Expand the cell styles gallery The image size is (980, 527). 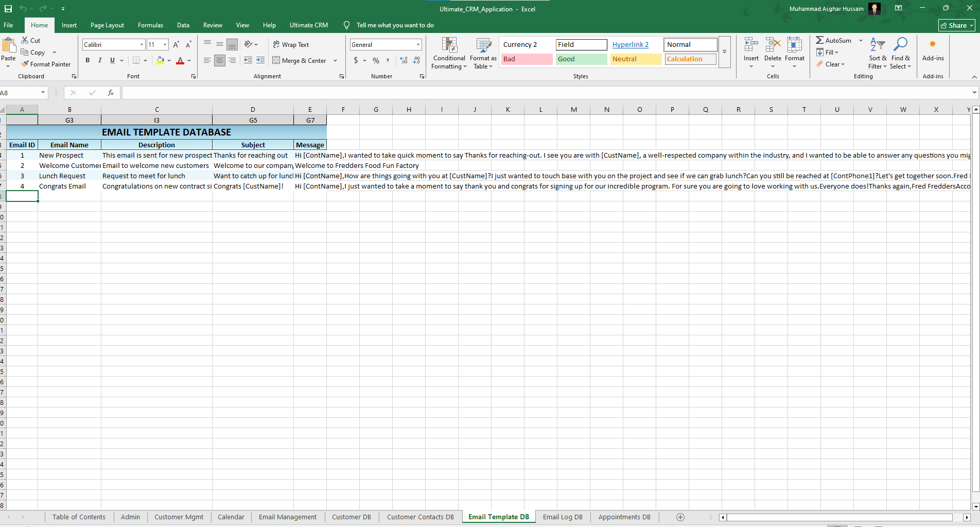tap(724, 52)
